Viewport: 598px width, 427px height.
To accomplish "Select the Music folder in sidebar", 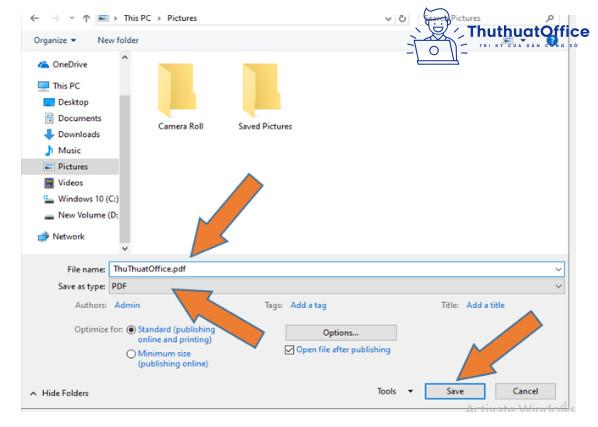I will pos(62,150).
